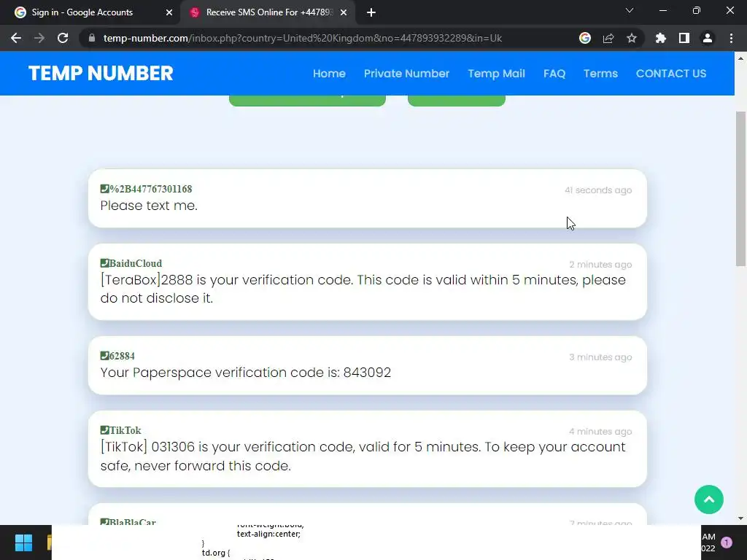Switch to Receive SMS Online tab

tap(268, 13)
